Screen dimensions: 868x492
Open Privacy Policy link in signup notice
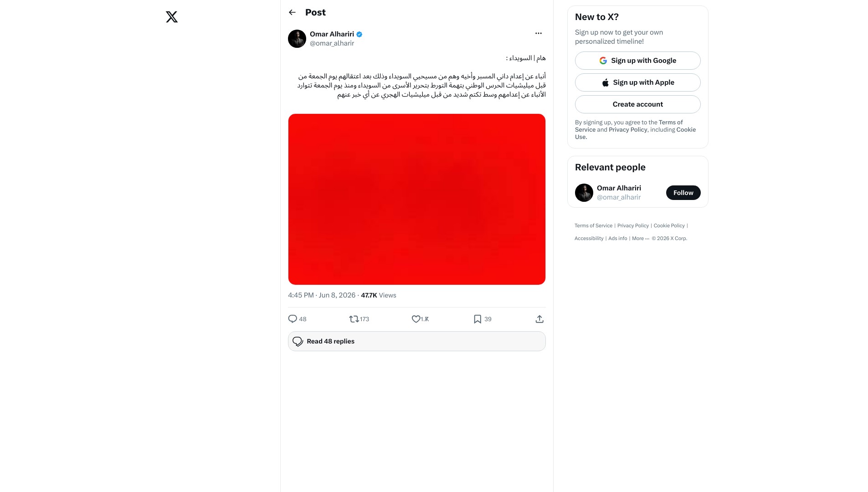[x=628, y=130]
